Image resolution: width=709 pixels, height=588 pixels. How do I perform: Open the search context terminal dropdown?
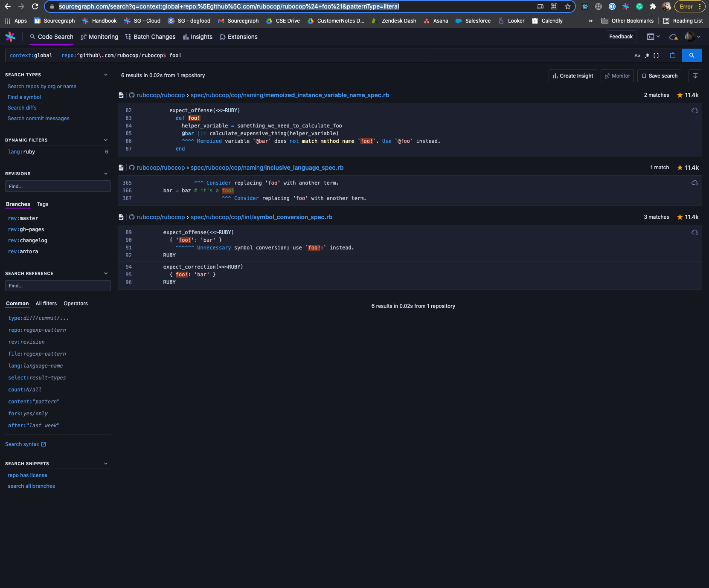[x=653, y=37]
